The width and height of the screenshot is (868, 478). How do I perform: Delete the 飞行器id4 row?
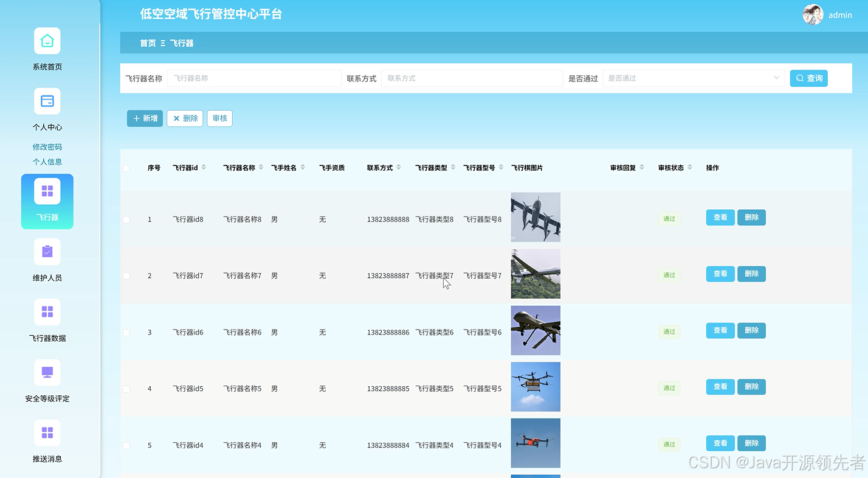pos(751,443)
